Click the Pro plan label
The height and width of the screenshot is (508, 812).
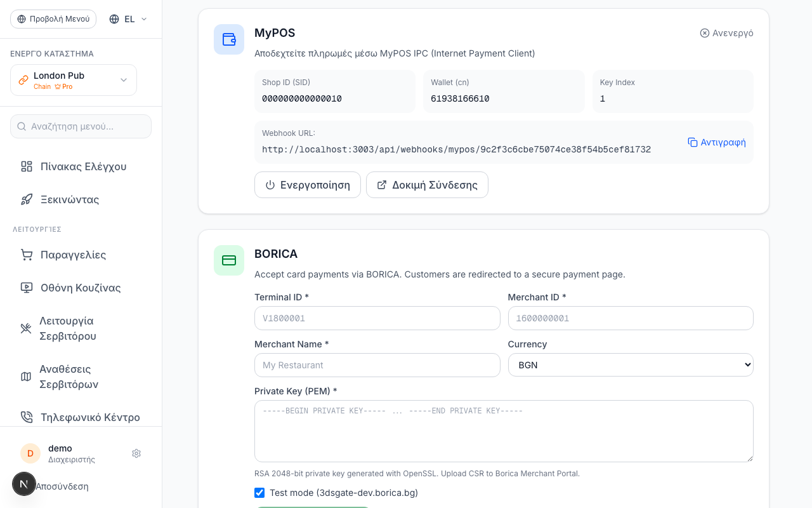coord(63,86)
